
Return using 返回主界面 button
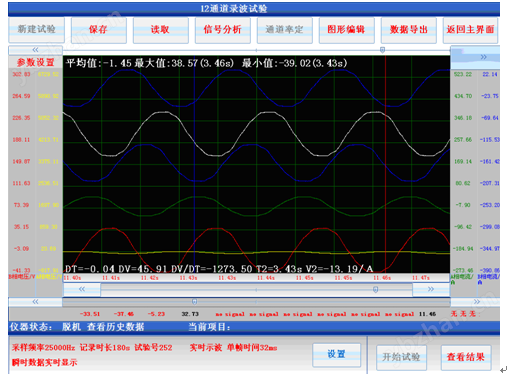click(x=470, y=30)
